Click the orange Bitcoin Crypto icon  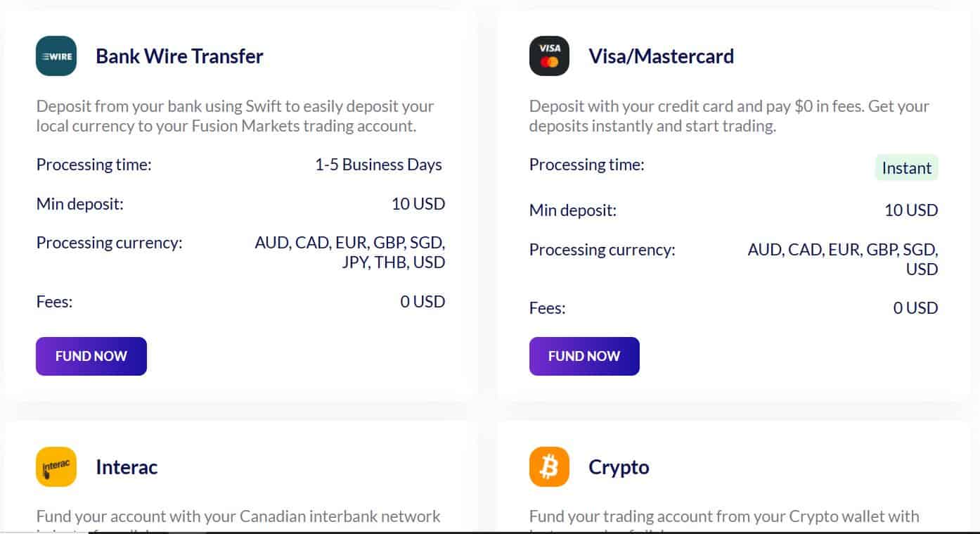point(549,466)
